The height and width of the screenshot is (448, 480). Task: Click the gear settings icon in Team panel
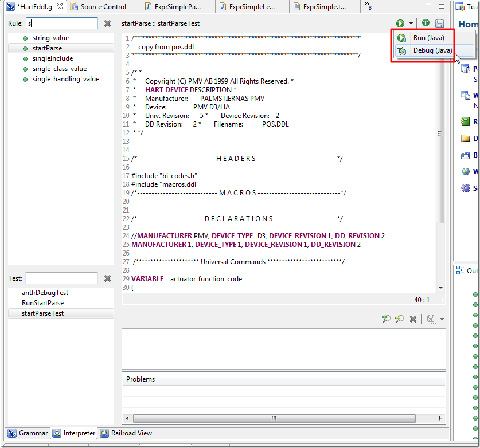point(466,188)
